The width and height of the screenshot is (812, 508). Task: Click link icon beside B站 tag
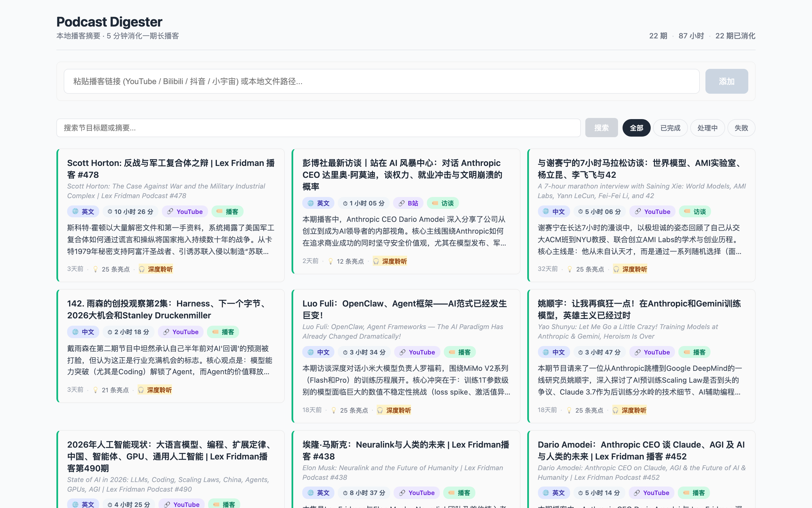pyautogui.click(x=402, y=203)
